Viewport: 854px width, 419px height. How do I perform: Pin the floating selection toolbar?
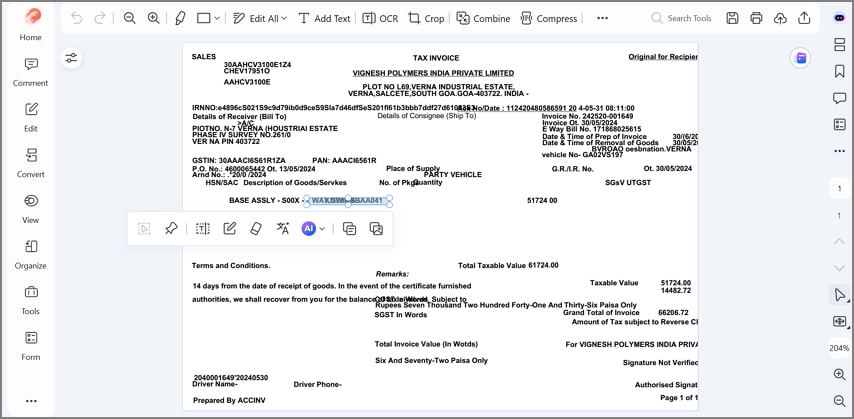click(x=171, y=229)
